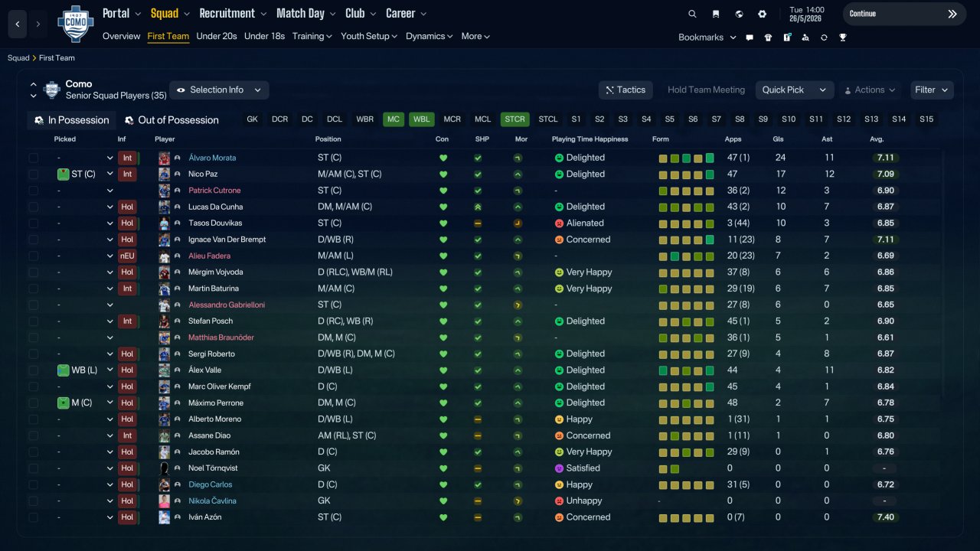This screenshot has width=980, height=551.
Task: Go forward with the right arrow button
Action: point(38,24)
